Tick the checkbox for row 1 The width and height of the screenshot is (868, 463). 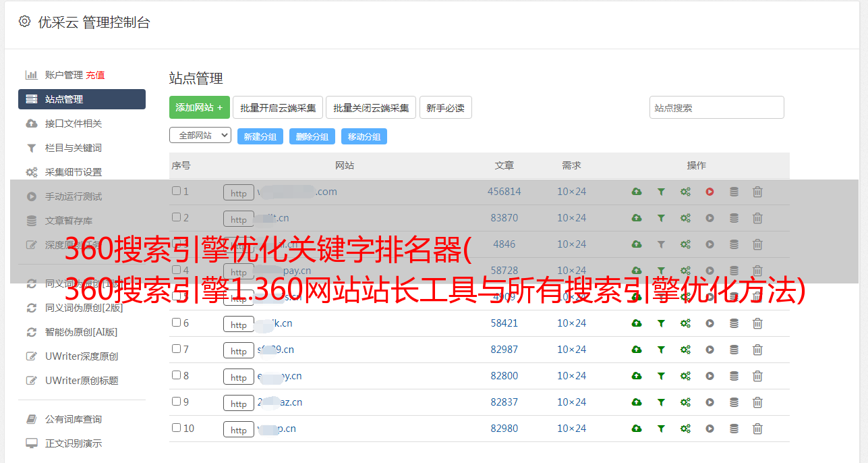[x=176, y=191]
